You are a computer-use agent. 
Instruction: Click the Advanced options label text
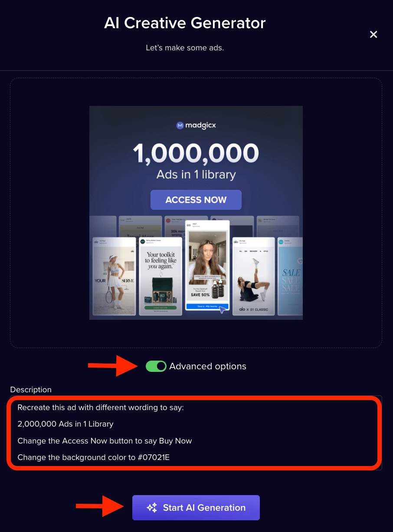208,366
